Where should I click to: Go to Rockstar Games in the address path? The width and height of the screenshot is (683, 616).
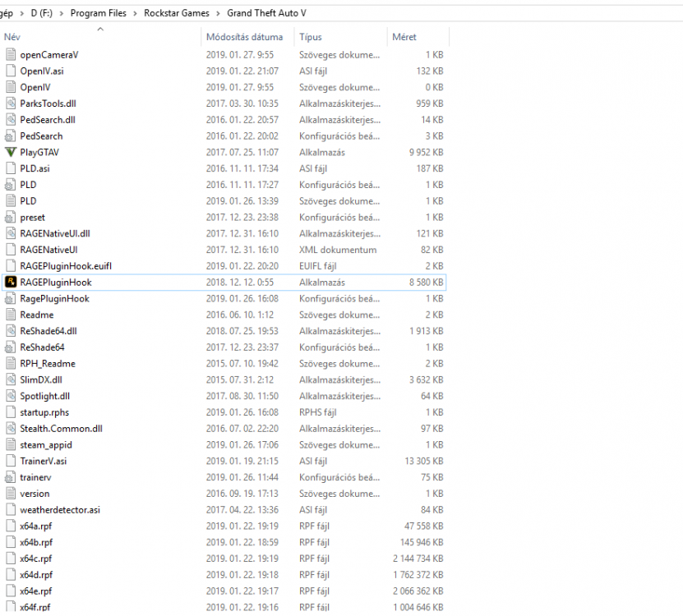[177, 13]
